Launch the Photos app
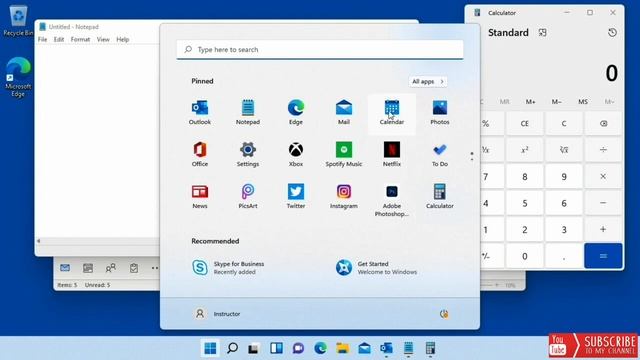The width and height of the screenshot is (640, 360). [440, 113]
